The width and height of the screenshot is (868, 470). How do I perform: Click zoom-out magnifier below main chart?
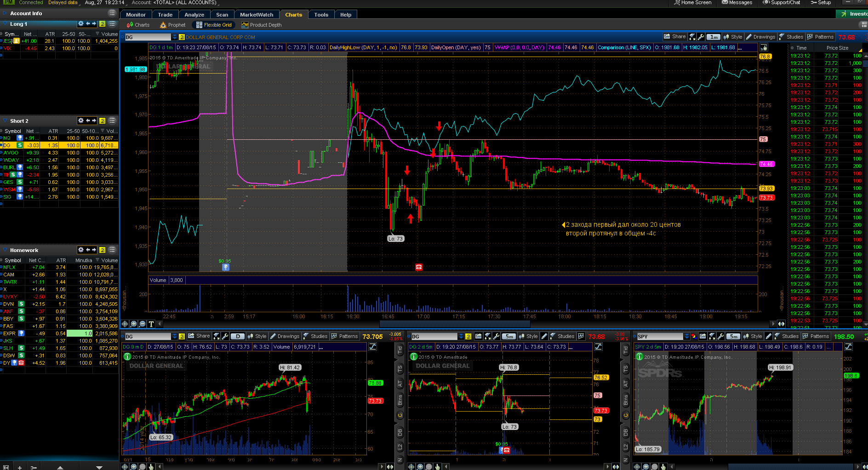tap(143, 324)
